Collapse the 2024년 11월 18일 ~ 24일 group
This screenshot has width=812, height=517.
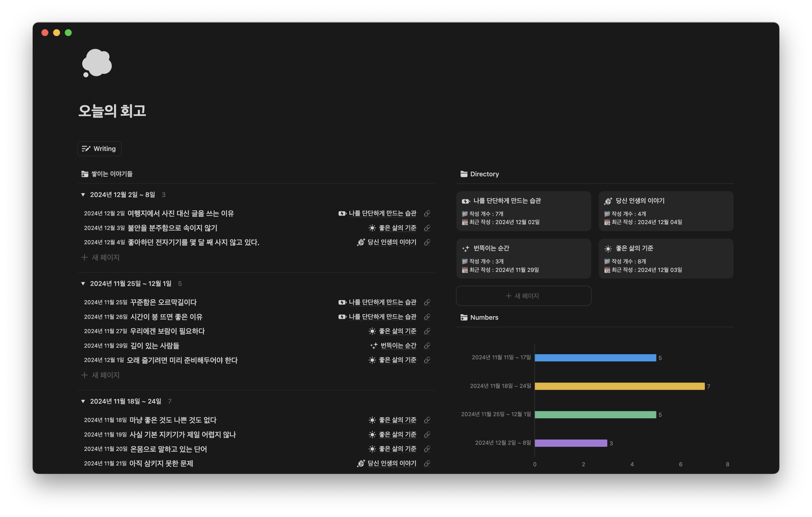click(83, 401)
